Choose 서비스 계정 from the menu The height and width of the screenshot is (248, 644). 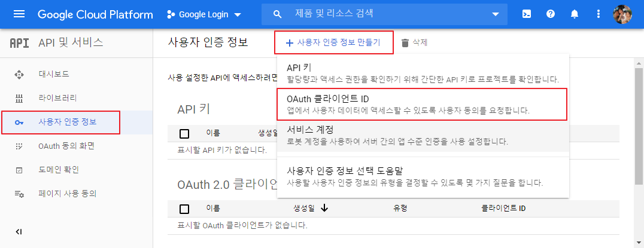423,136
